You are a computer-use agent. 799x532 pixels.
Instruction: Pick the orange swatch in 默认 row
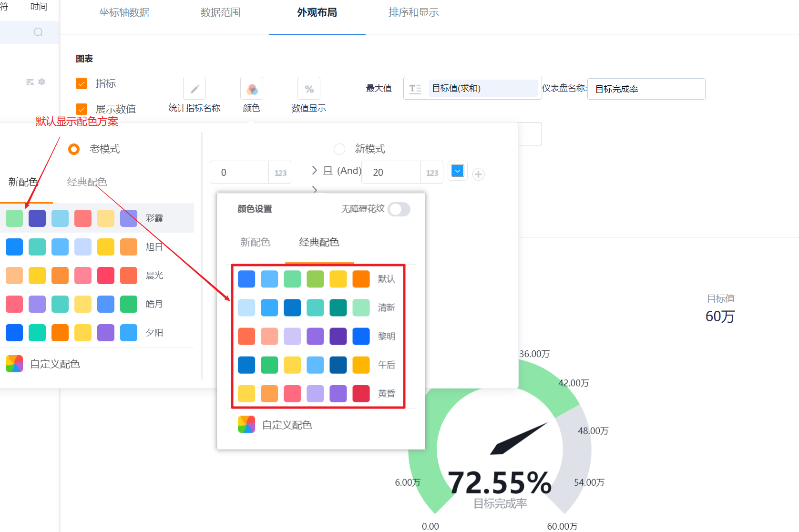pos(361,279)
